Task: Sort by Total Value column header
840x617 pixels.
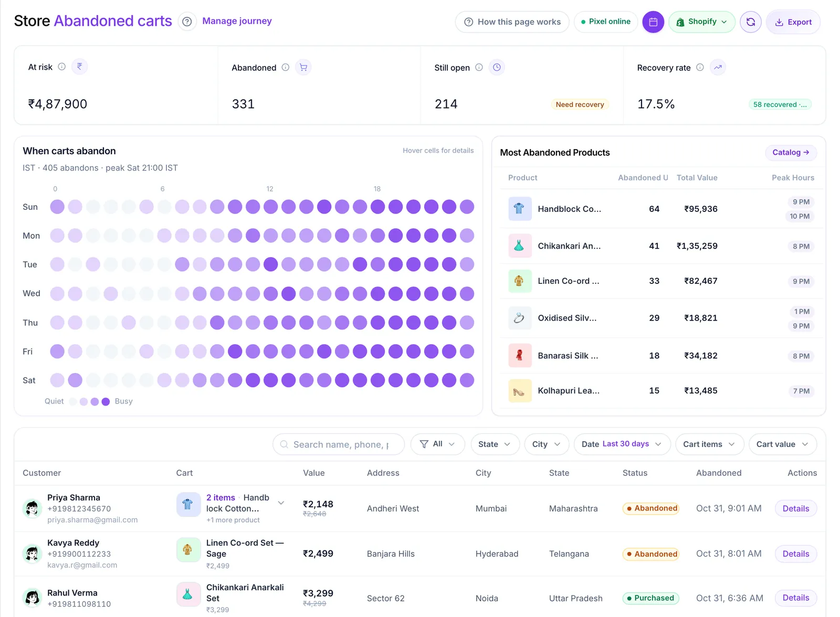Action: tap(697, 177)
